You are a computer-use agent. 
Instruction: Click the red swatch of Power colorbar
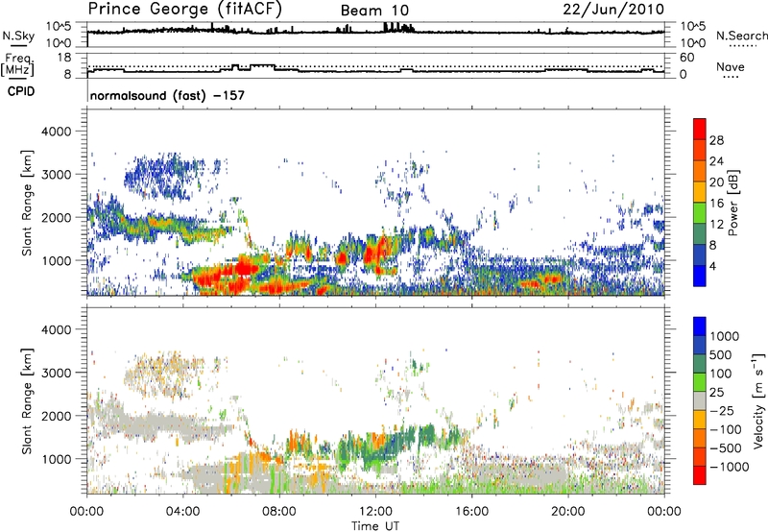(x=700, y=130)
